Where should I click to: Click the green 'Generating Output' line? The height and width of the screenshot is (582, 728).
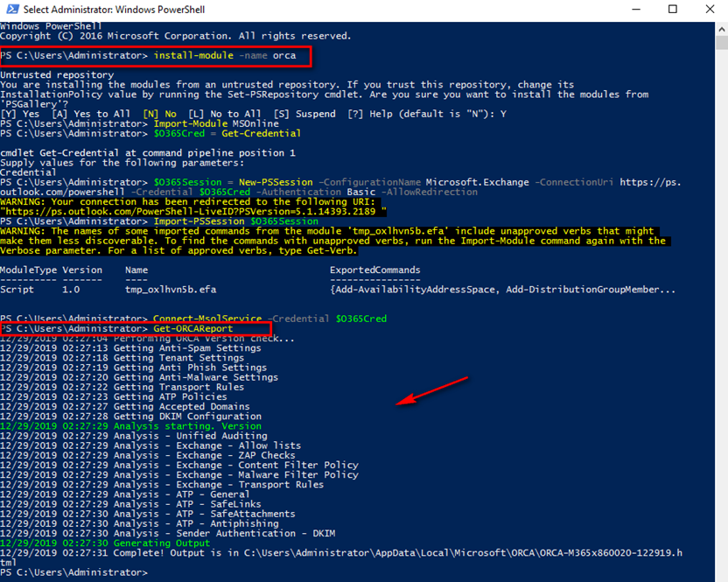pos(105,543)
